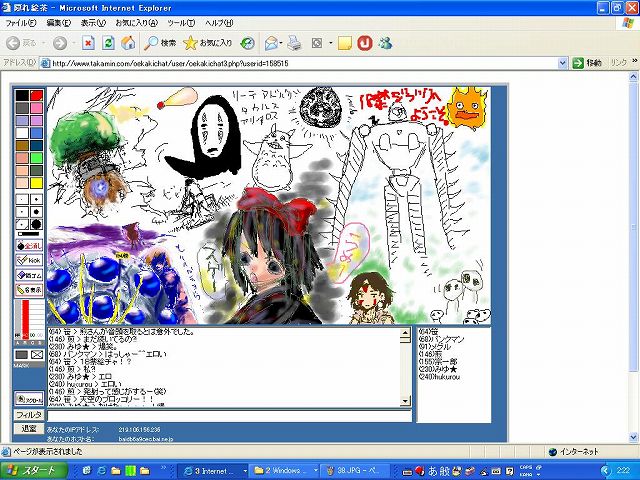Screen dimensions: 640x480
Task: Expand quick launch overflow chevron
Action: 164,468
